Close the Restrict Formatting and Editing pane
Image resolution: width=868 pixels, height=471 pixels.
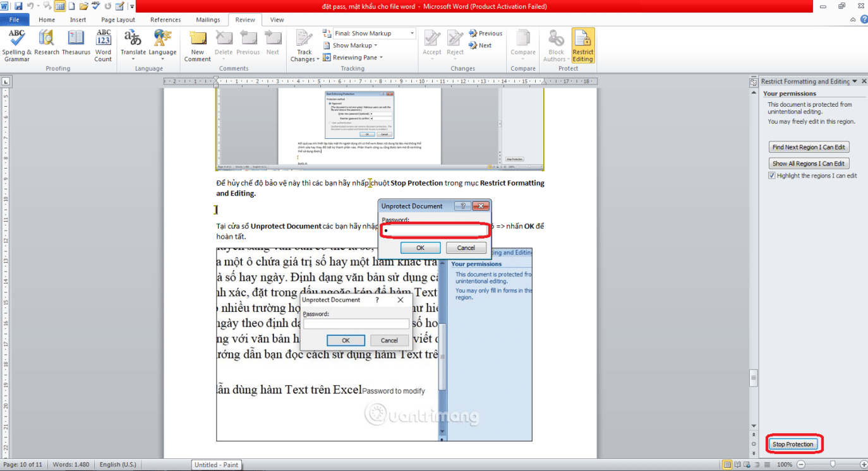[x=863, y=81]
